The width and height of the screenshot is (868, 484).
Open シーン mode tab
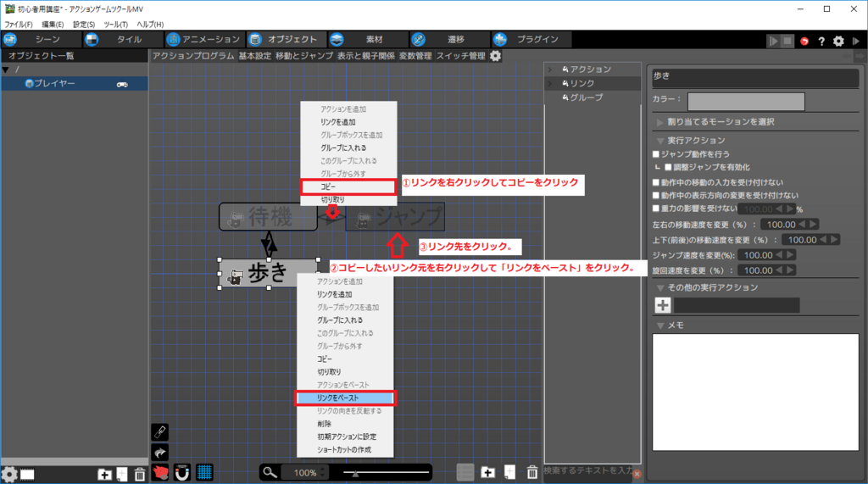42,39
